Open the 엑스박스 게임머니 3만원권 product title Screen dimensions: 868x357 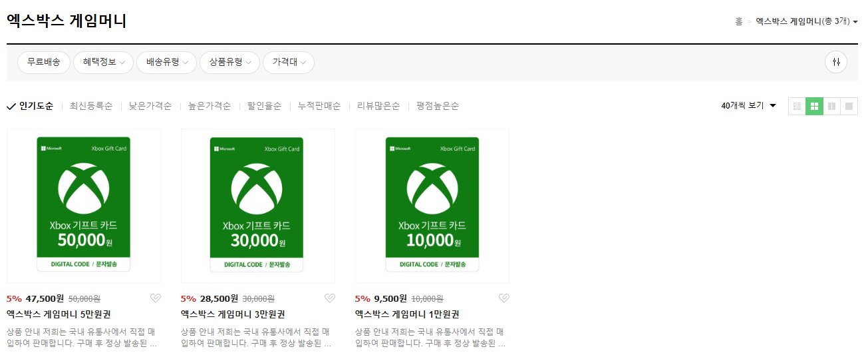pos(233,314)
